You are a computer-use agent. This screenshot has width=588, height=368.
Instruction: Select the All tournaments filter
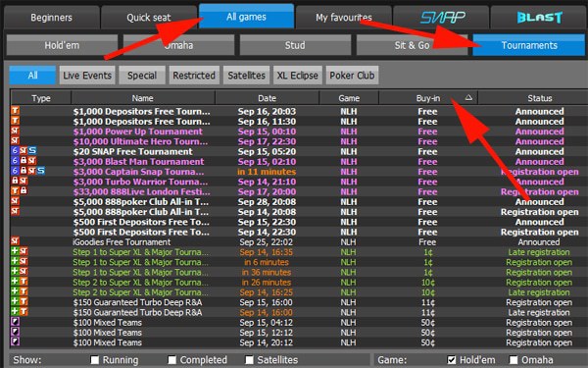(x=32, y=76)
